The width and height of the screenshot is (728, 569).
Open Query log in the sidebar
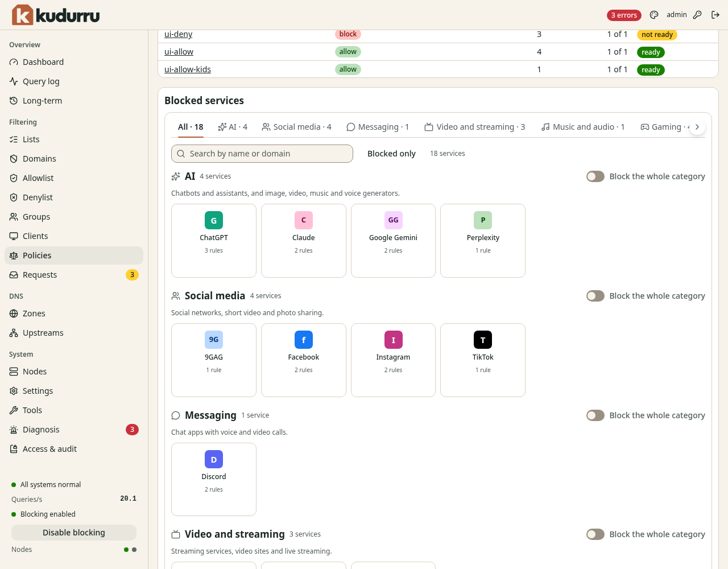click(74, 81)
